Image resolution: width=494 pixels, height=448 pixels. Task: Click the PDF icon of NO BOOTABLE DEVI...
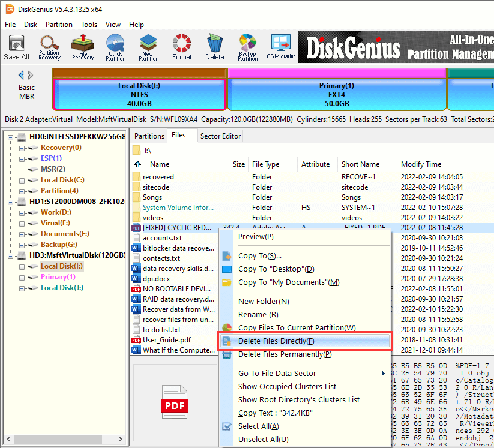pos(136,289)
